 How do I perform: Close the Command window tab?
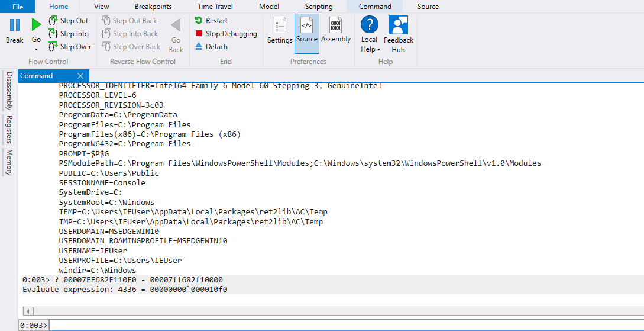[81, 76]
